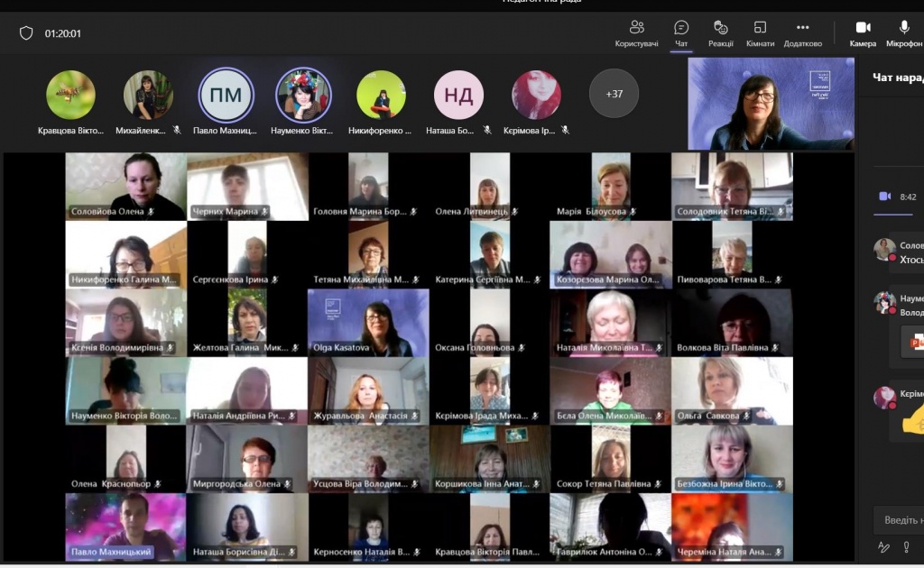Click the exclamation priority icon in chat

coord(906,546)
